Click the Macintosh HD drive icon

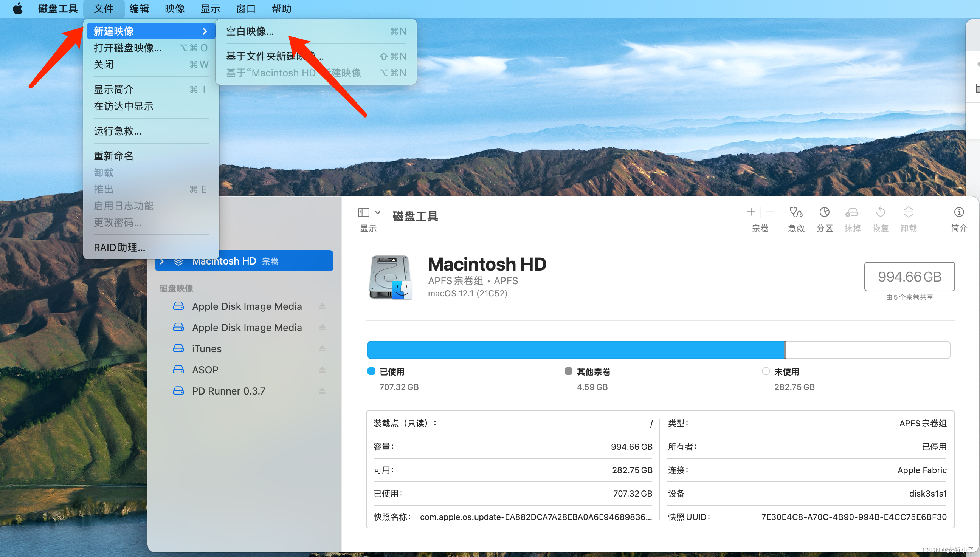pos(390,277)
